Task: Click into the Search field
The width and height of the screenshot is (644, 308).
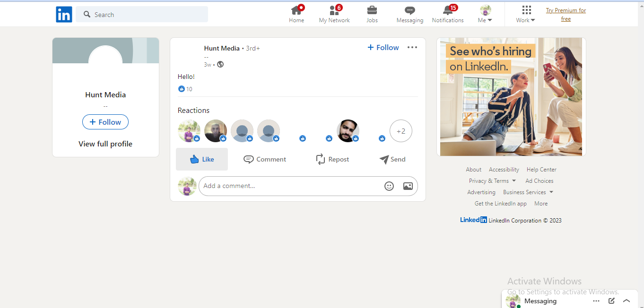Action: [142, 14]
